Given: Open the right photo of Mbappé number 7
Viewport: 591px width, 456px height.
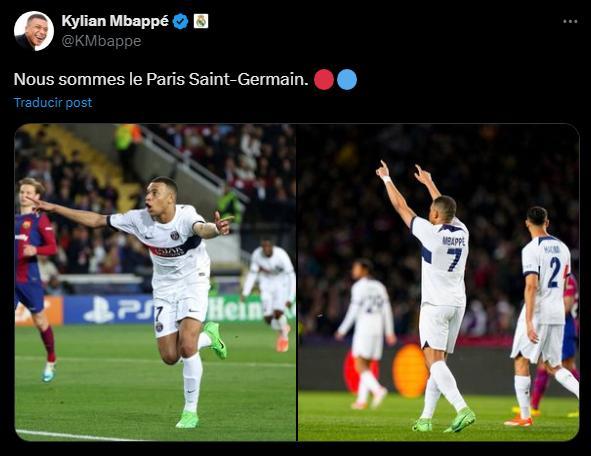Looking at the screenshot, I should (439, 282).
